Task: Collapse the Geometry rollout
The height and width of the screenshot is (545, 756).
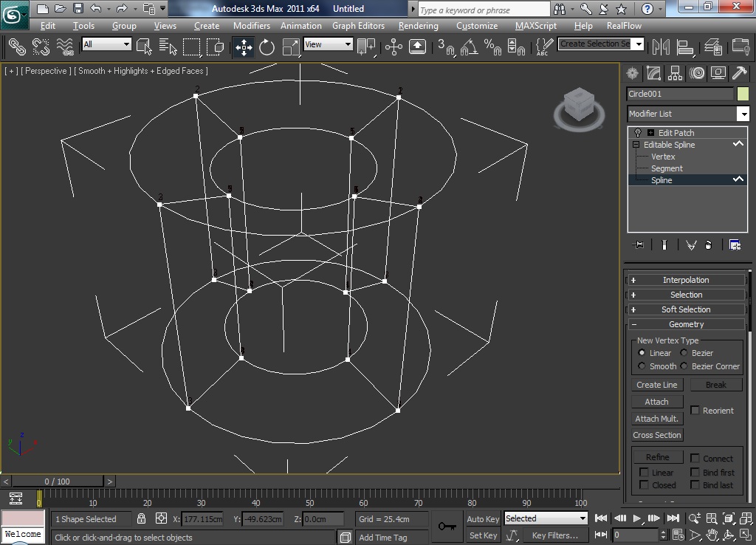Action: [686, 325]
